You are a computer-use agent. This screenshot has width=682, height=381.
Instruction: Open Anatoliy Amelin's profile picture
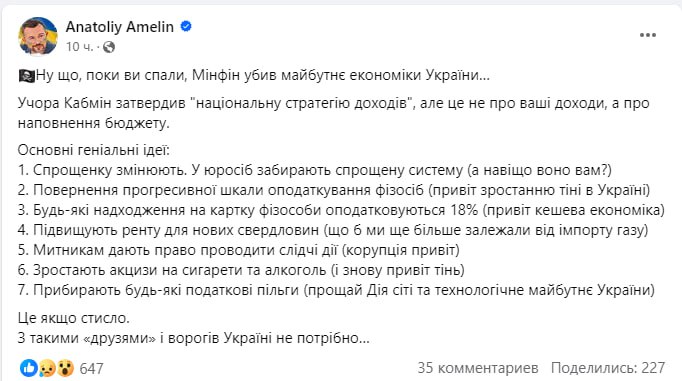(38, 36)
